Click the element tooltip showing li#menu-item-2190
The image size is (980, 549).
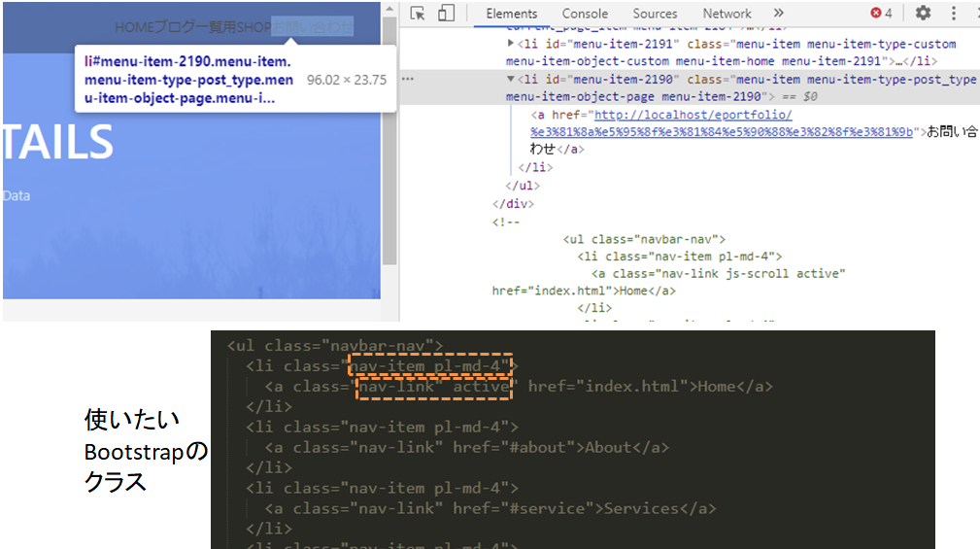(x=235, y=80)
